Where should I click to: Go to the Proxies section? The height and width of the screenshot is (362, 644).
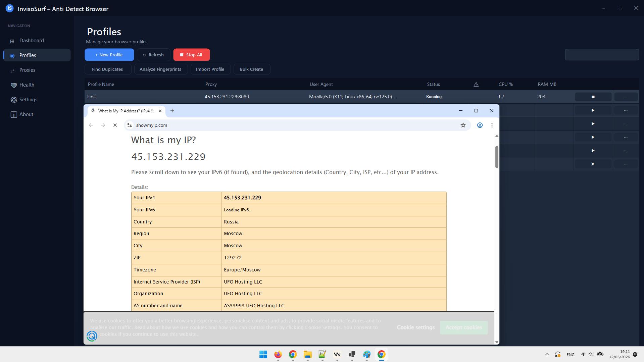(37, 70)
